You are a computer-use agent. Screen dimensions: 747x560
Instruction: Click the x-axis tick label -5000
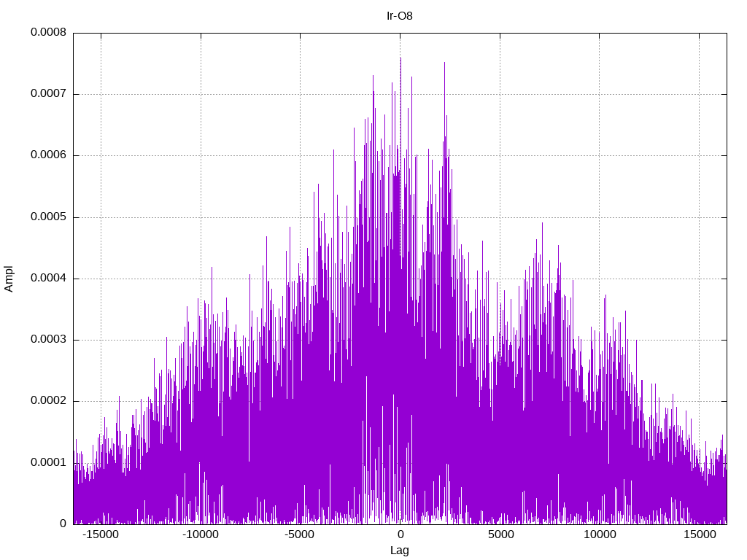pyautogui.click(x=300, y=534)
